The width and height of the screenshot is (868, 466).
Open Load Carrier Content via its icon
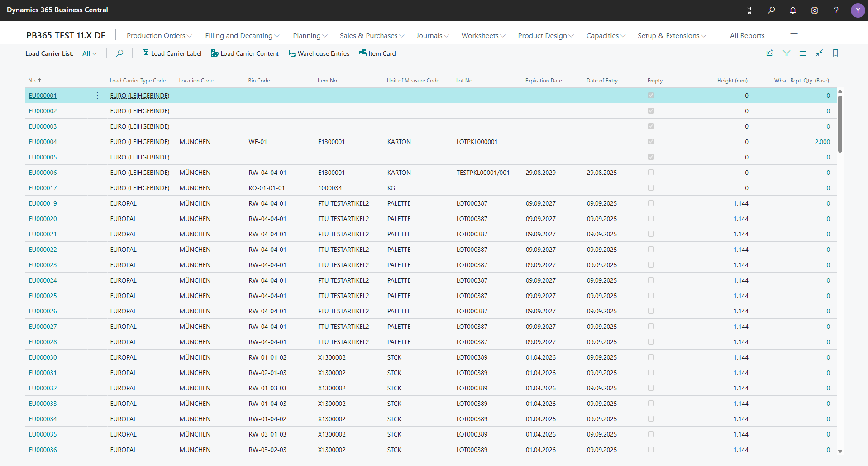coord(214,53)
